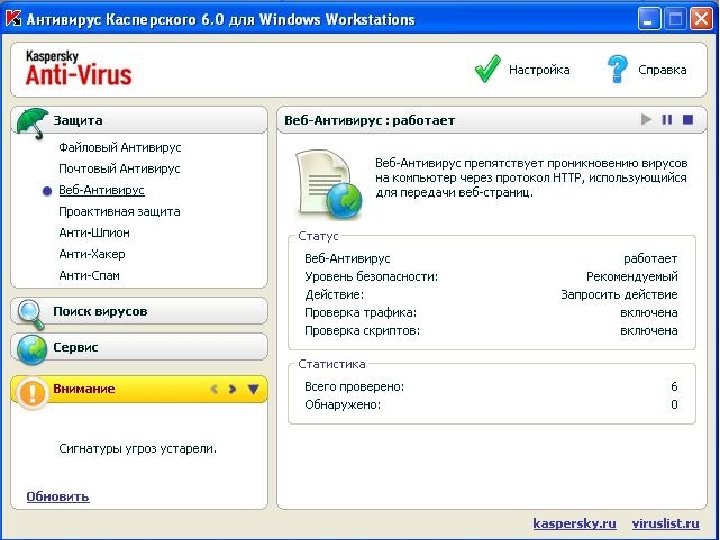Image resolution: width=720 pixels, height=540 pixels.
Task: Click the Обновить link
Action: (58, 497)
